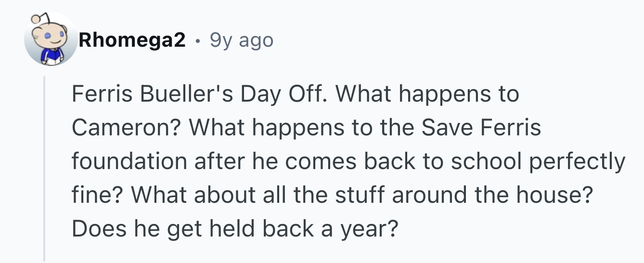Collapse the comment via the vertical thread line
Viewport: 644px width, 263px height.
coord(45,169)
